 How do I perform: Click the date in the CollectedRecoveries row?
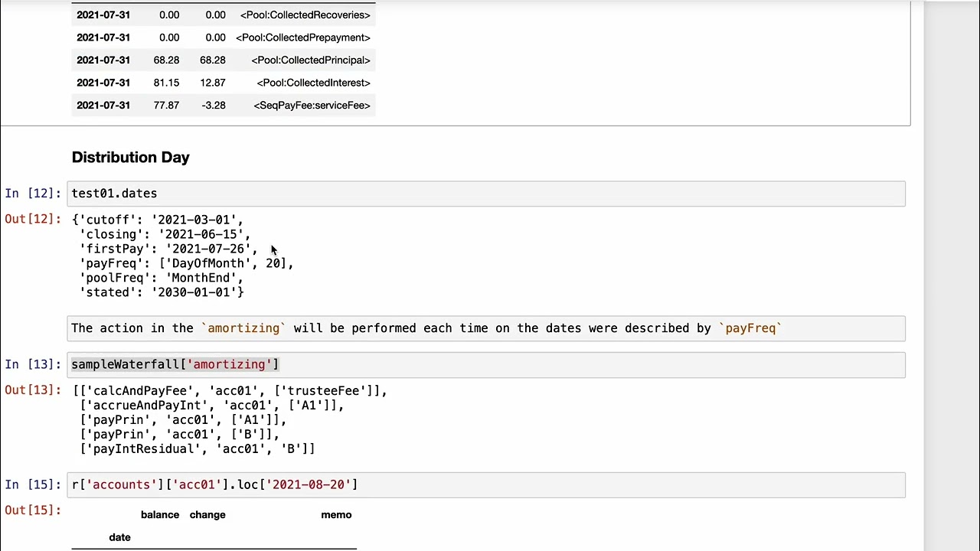103,15
